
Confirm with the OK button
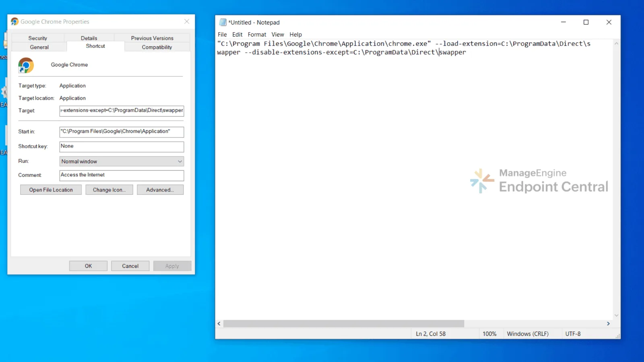coord(88,266)
